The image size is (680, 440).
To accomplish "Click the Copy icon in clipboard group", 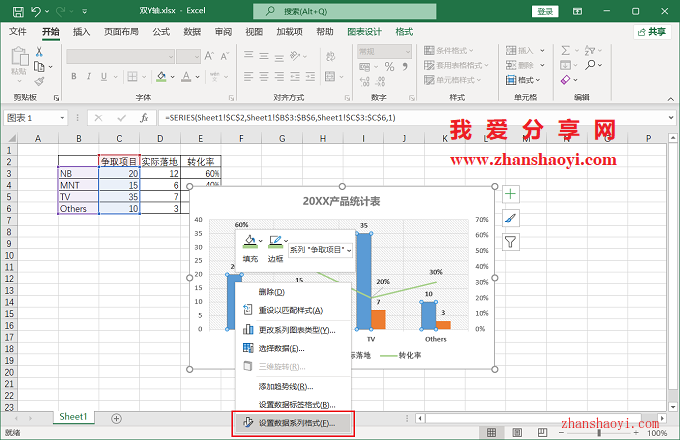I will 39,67.
